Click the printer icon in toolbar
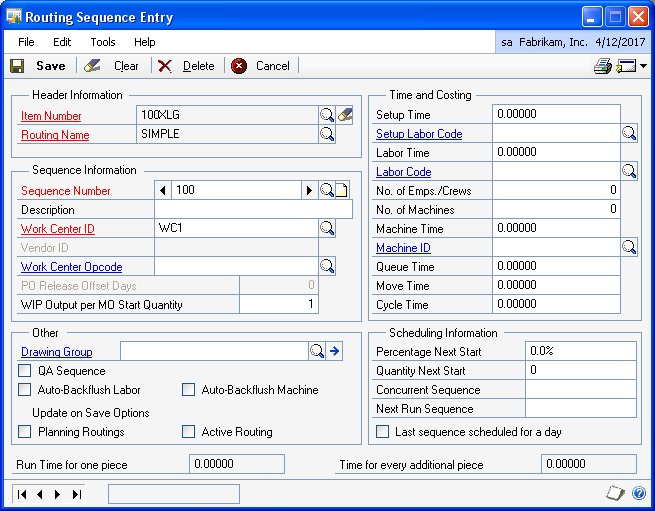This screenshot has height=511, width=655. pyautogui.click(x=602, y=66)
